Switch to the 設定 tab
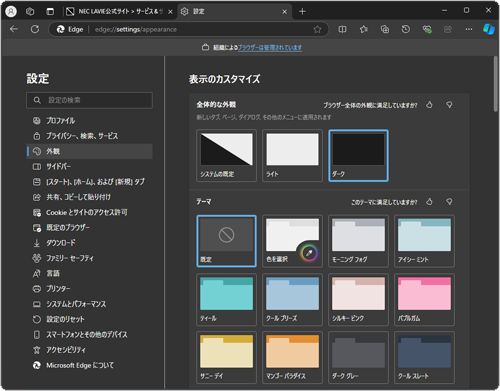Viewport: 500px width, 391px height. click(235, 12)
